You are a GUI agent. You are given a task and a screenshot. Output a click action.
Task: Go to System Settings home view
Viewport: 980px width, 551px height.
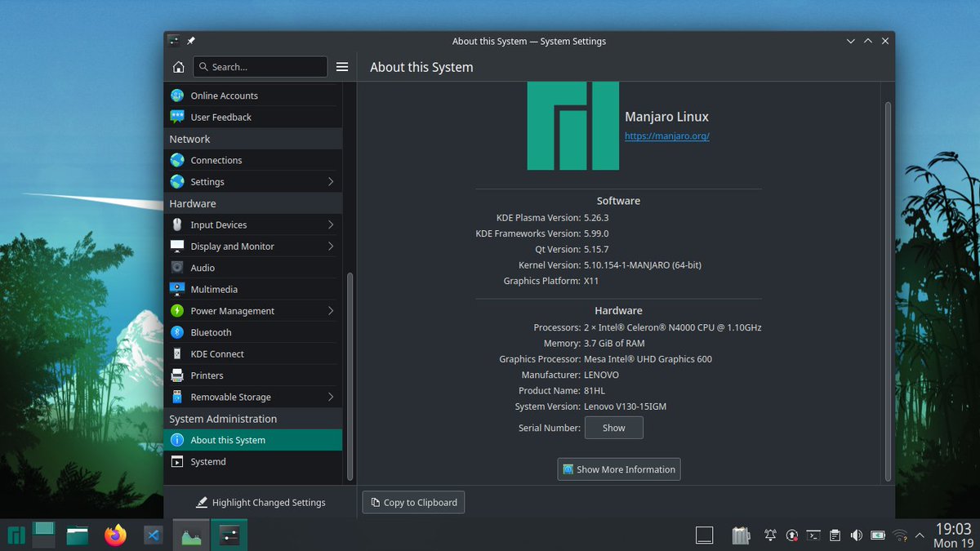[x=179, y=67]
